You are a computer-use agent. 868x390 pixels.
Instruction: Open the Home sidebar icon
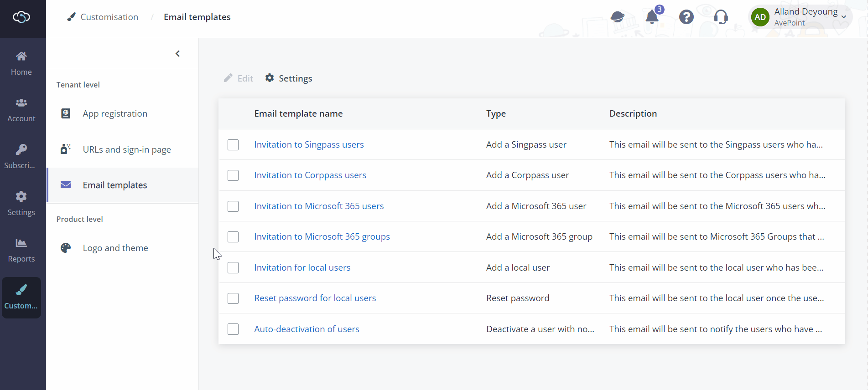tap(21, 56)
